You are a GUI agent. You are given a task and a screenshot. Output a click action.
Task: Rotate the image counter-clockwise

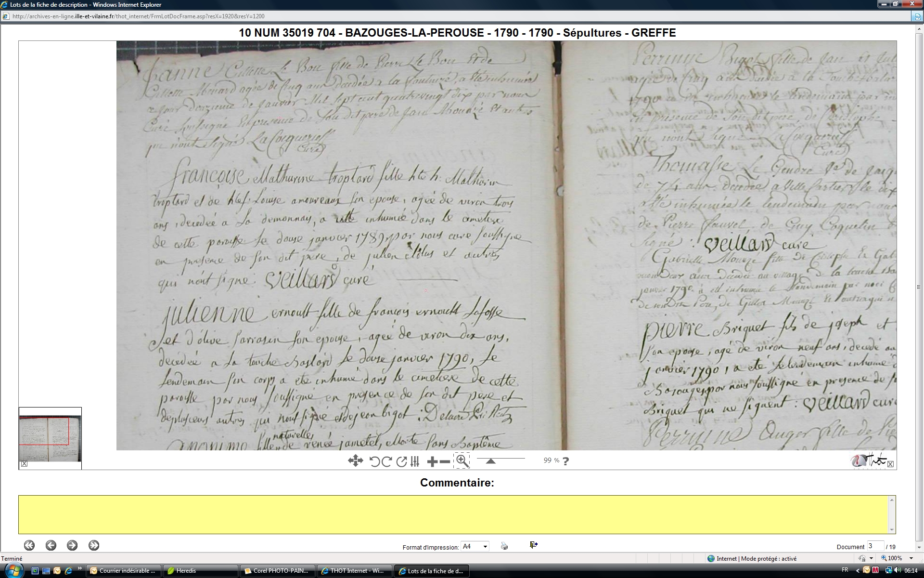[374, 461]
